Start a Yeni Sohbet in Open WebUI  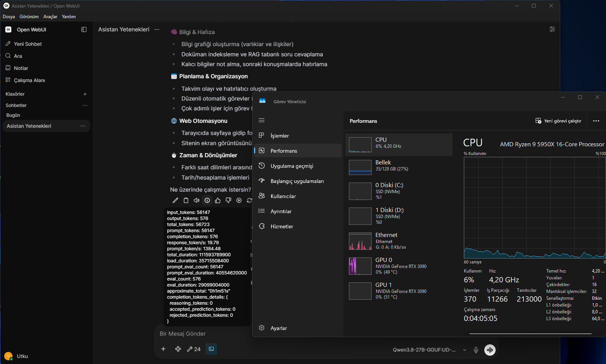46,44
